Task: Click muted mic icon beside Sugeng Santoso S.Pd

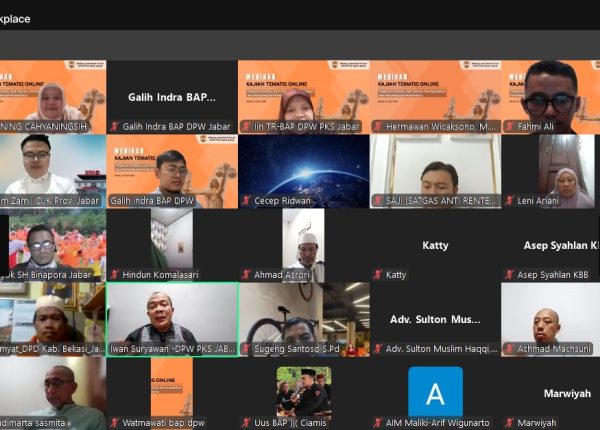Action: pos(246,349)
